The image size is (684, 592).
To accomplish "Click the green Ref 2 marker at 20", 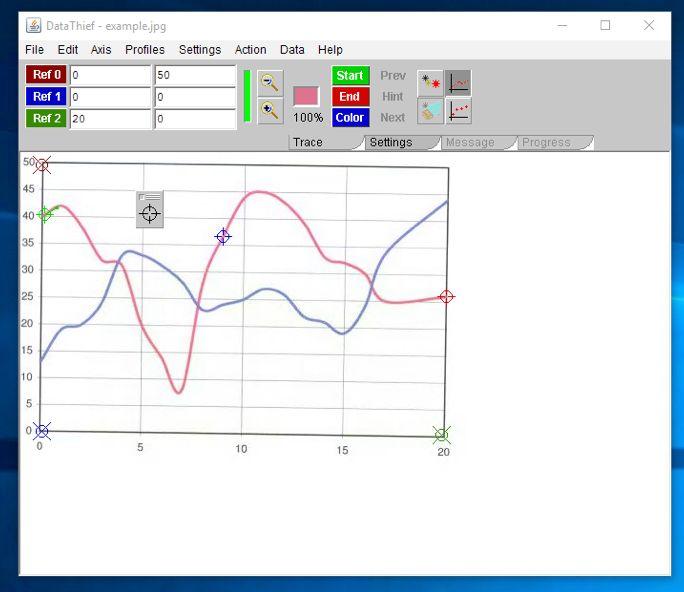I will coord(441,435).
